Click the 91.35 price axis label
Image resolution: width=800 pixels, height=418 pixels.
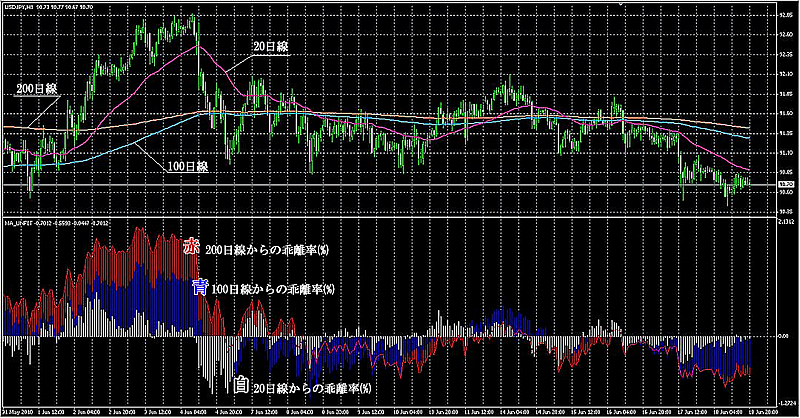(x=786, y=133)
